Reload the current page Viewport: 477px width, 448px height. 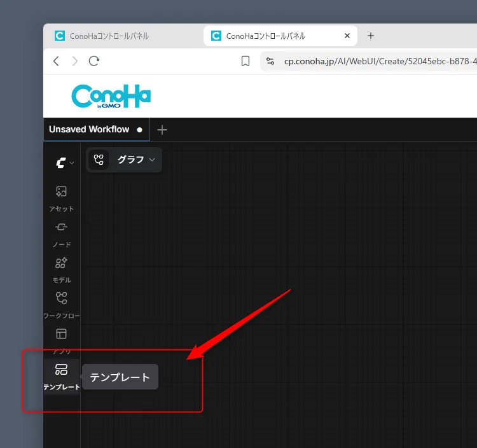[94, 61]
